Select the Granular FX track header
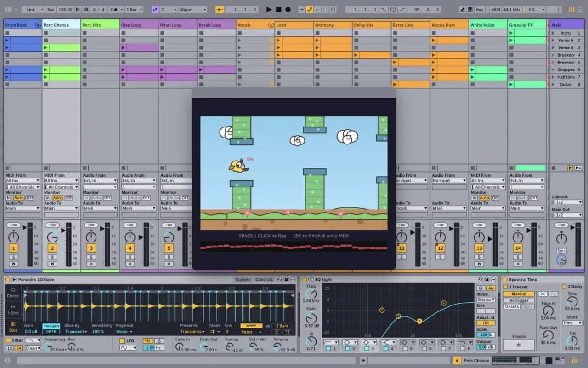Image resolution: width=588 pixels, height=368 pixels. coord(527,25)
